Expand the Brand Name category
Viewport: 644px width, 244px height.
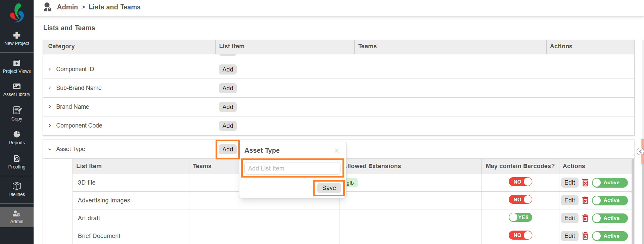click(x=50, y=107)
